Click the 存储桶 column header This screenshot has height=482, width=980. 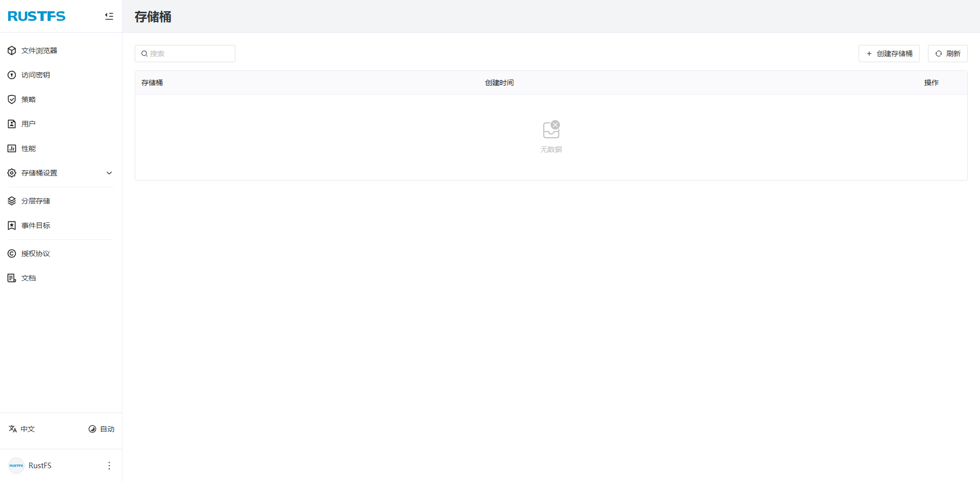(x=152, y=83)
